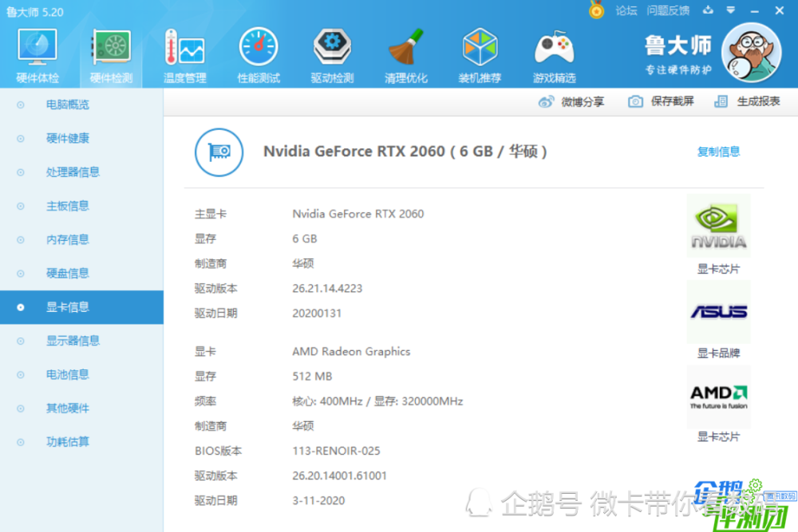Click driver version 26.20.14001.61001
798x532 pixels.
(x=339, y=475)
